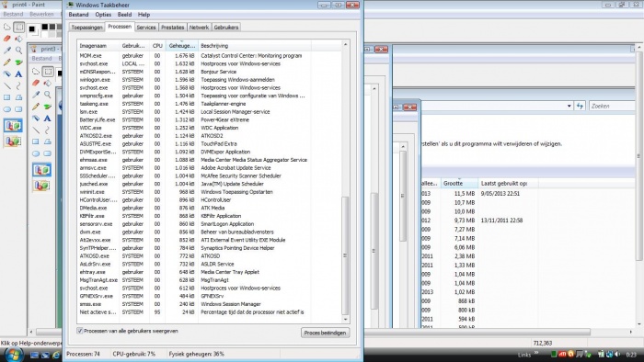Screen dimensions: 644x362
Task: Click the Zoeken search field
Action: (x=613, y=106)
